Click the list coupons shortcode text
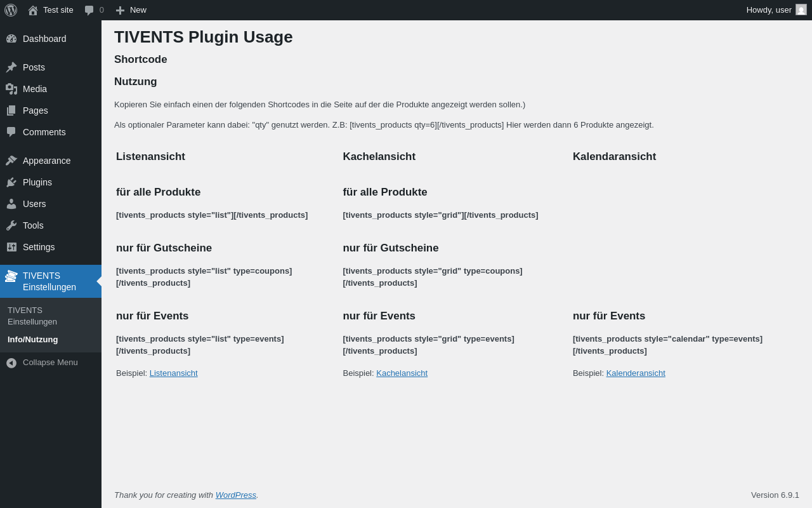Image resolution: width=812 pixels, height=508 pixels. click(x=204, y=277)
